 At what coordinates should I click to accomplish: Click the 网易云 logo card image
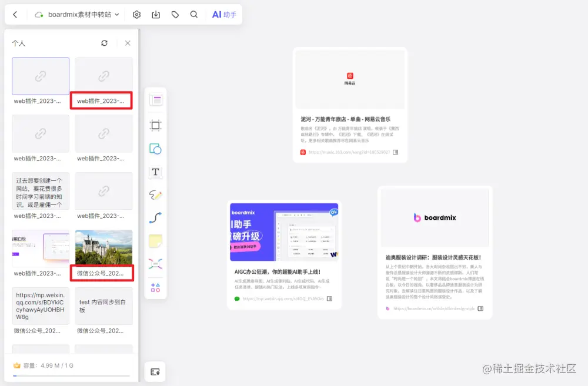pos(350,79)
